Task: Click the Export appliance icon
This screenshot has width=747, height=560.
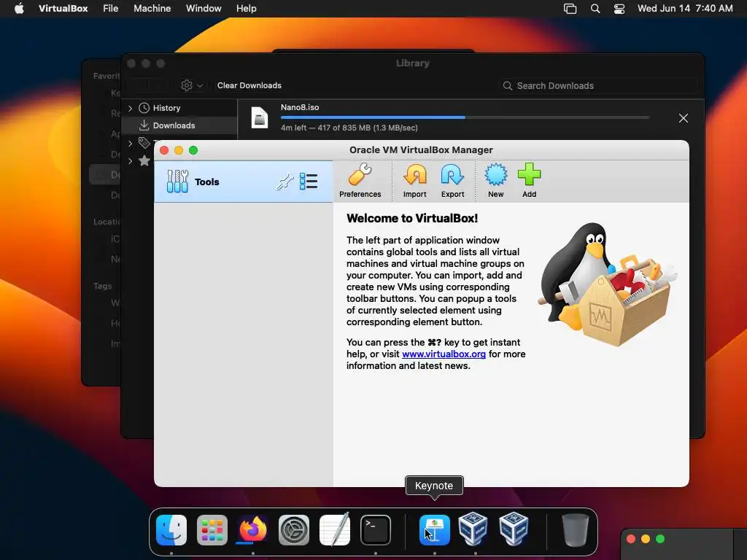Action: (x=452, y=181)
